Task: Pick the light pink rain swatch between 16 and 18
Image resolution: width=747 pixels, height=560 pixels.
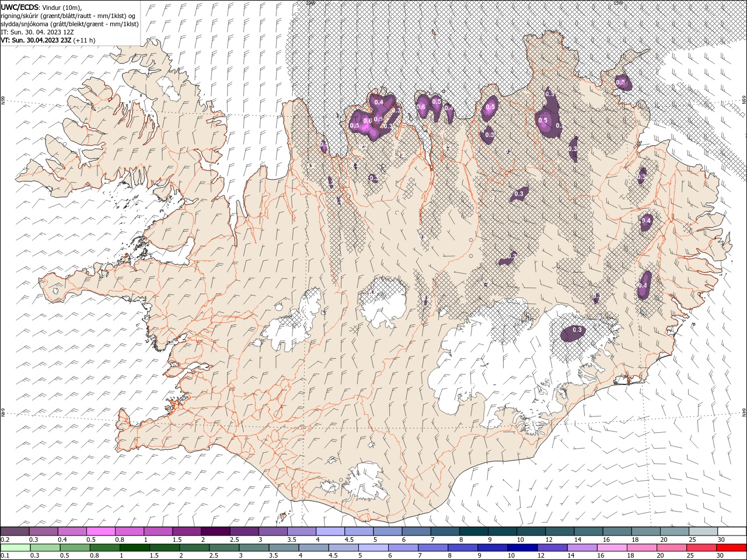Action: coord(612,547)
